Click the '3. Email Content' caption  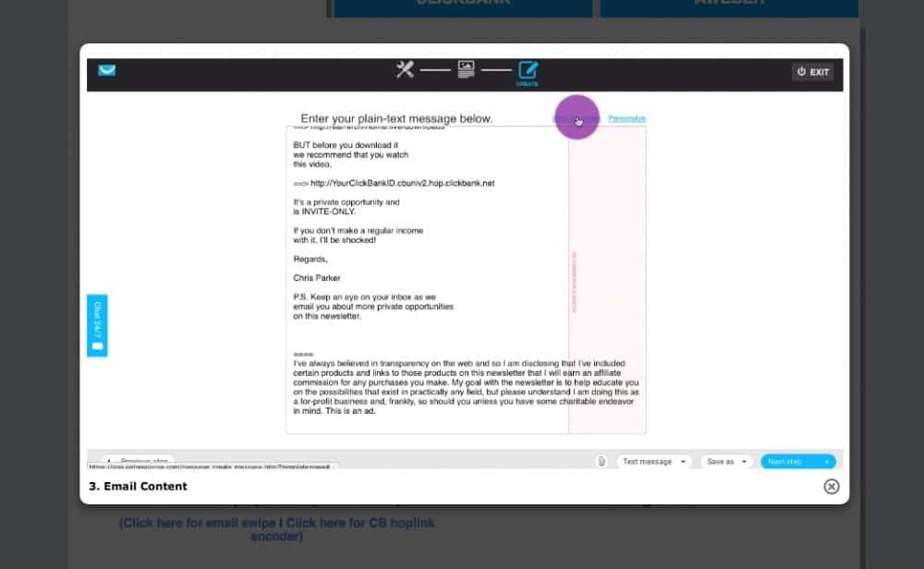[138, 486]
